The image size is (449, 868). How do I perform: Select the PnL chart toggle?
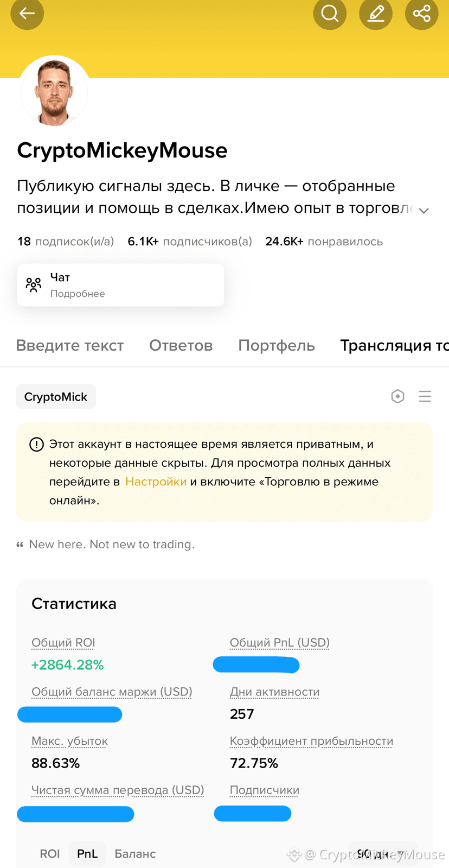(87, 854)
